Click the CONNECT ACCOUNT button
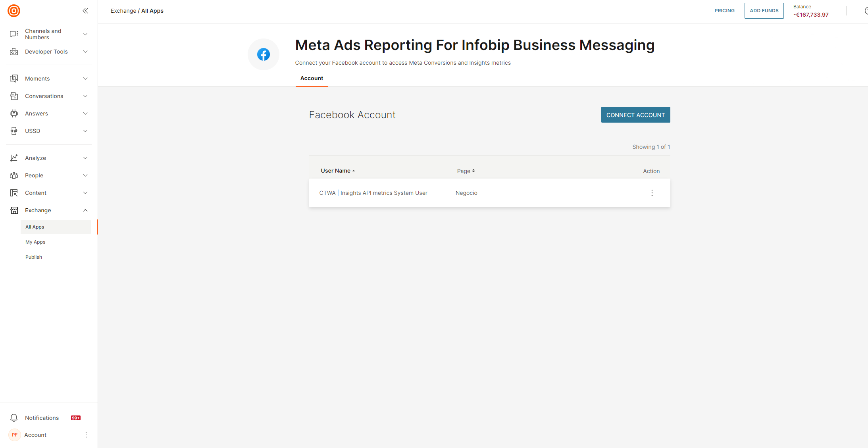This screenshot has width=868, height=448. click(635, 115)
